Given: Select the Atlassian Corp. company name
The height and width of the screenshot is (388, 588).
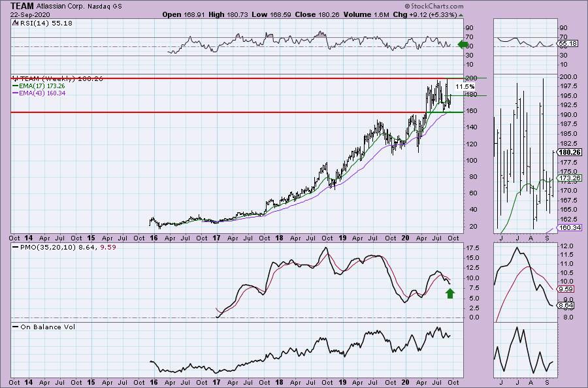Looking at the screenshot, I should tap(61, 7).
